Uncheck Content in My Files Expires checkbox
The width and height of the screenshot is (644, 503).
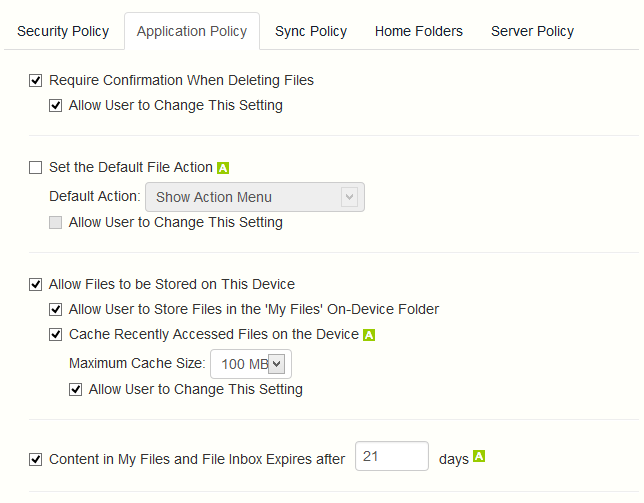tap(36, 460)
